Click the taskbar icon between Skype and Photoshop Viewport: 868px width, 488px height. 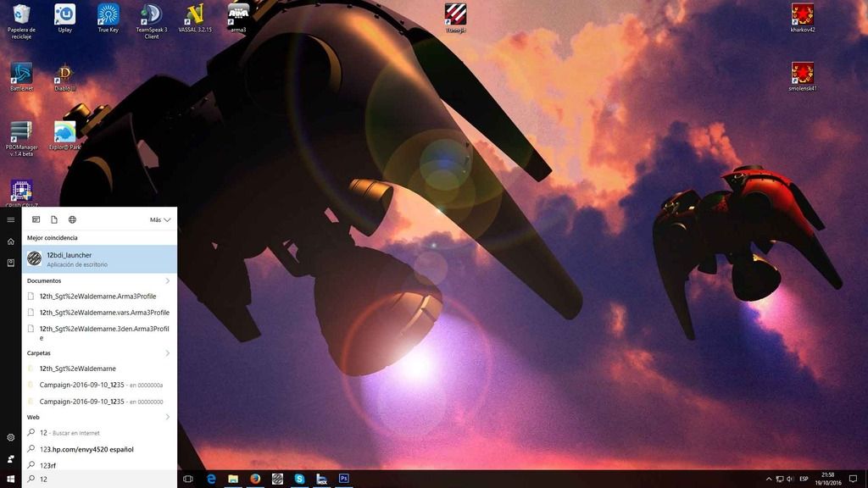point(321,479)
